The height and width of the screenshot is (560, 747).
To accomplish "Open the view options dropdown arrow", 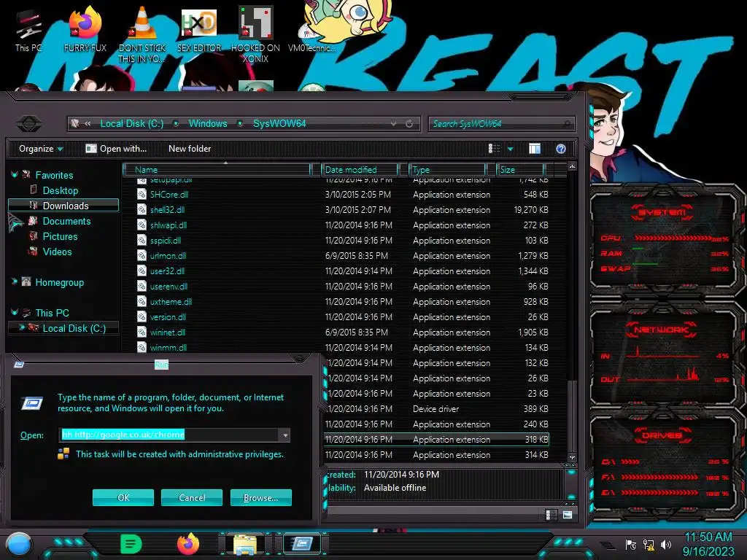I will tap(510, 149).
